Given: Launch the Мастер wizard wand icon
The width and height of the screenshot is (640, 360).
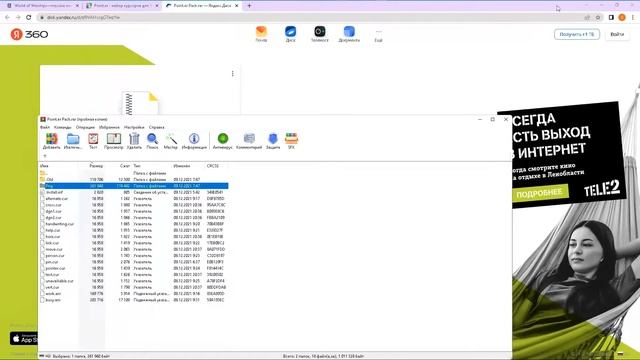Looking at the screenshot, I should click(171, 141).
